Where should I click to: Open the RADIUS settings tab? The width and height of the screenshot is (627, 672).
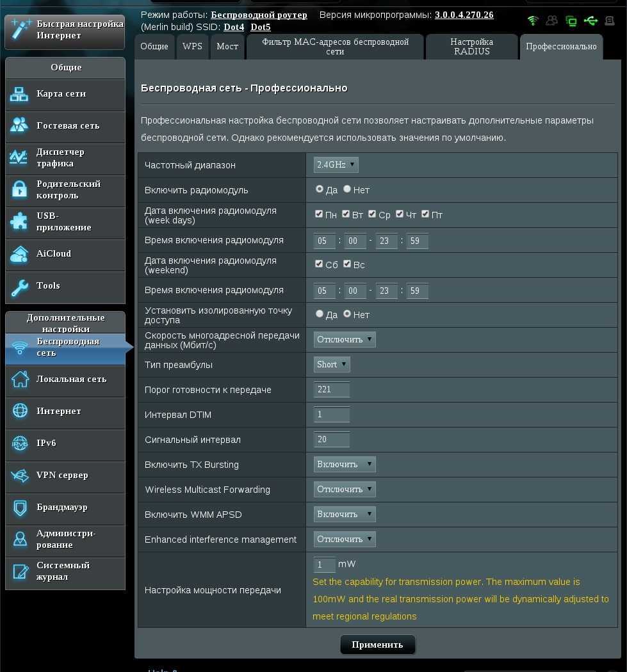coord(471,47)
